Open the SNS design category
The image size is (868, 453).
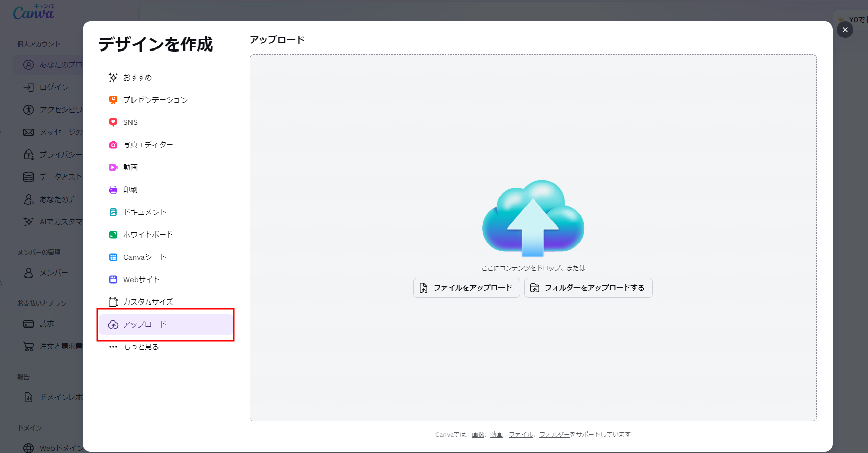tap(167, 122)
